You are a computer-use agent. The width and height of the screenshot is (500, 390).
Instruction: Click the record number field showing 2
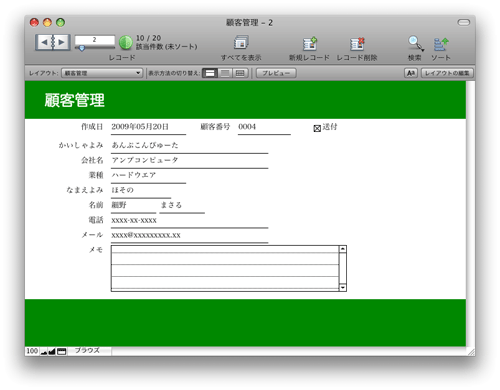click(95, 40)
